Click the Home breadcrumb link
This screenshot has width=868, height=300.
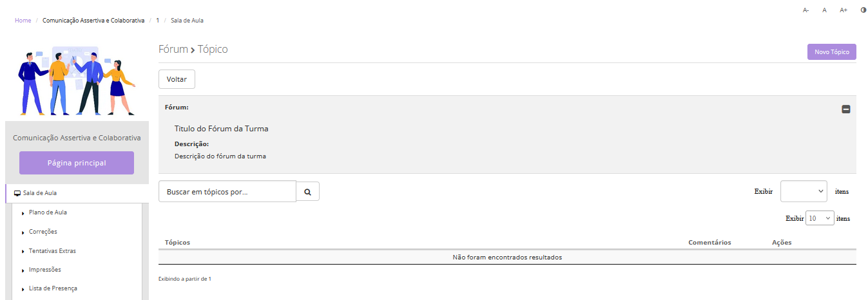pos(23,21)
